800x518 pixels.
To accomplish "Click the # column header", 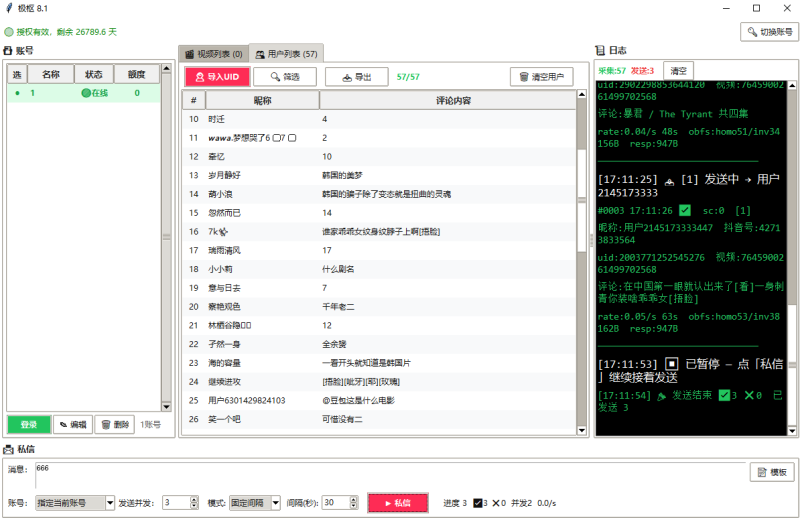I will [194, 101].
